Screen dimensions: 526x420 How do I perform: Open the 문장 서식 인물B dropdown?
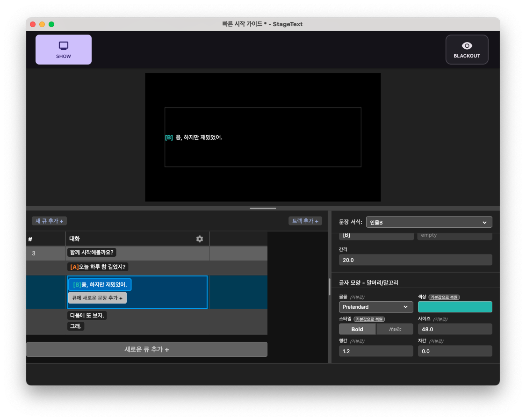coord(429,222)
